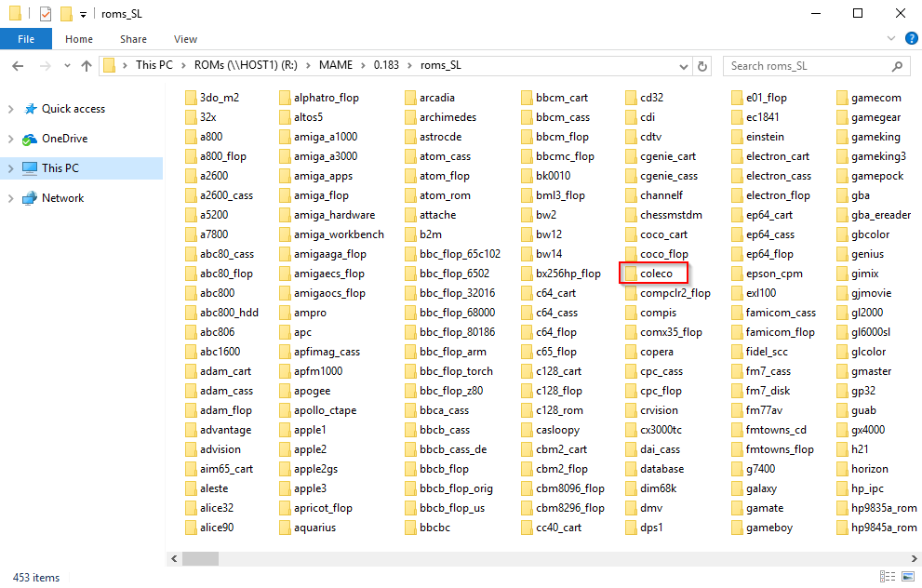Select Network in sidebar
The height and width of the screenshot is (588, 922).
pyautogui.click(x=63, y=198)
